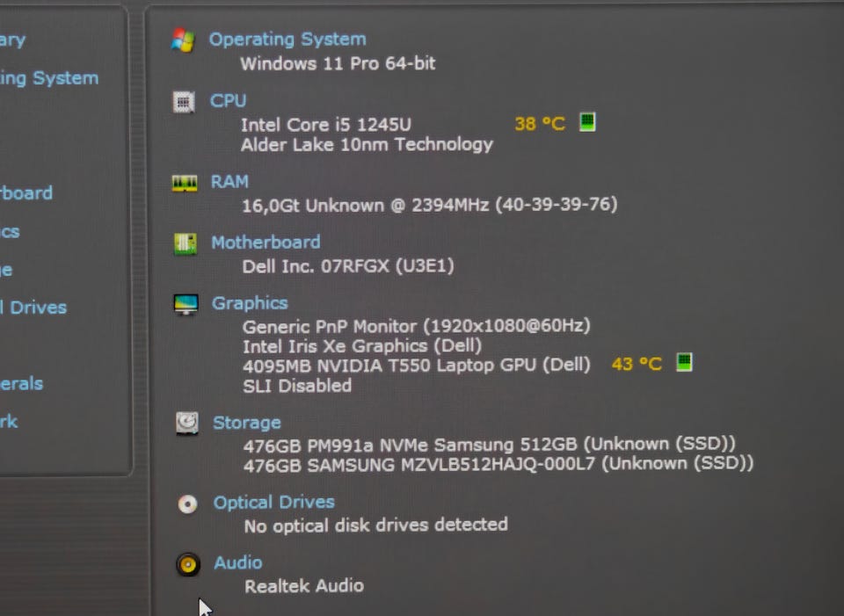Viewport: 844px width, 616px height.
Task: Open the Operating System section heading
Action: (x=287, y=40)
